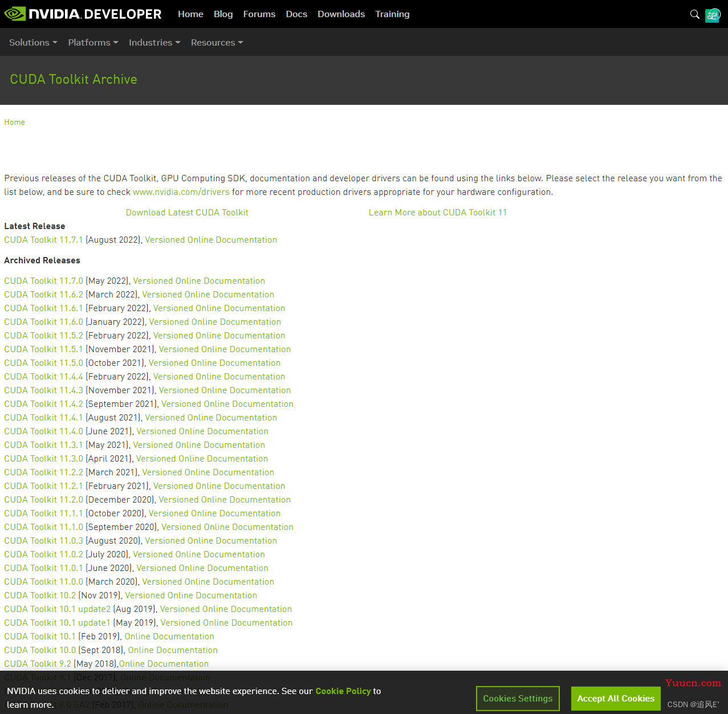This screenshot has height=714, width=728.
Task: Open CUDA Toolkit 11.0.2 link
Action: [x=43, y=554]
